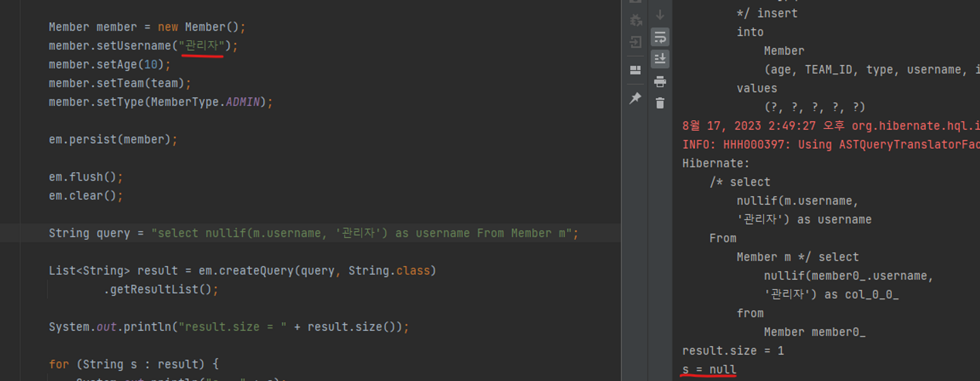Click the org.hibernate.hql red log line

pyautogui.click(x=831, y=126)
